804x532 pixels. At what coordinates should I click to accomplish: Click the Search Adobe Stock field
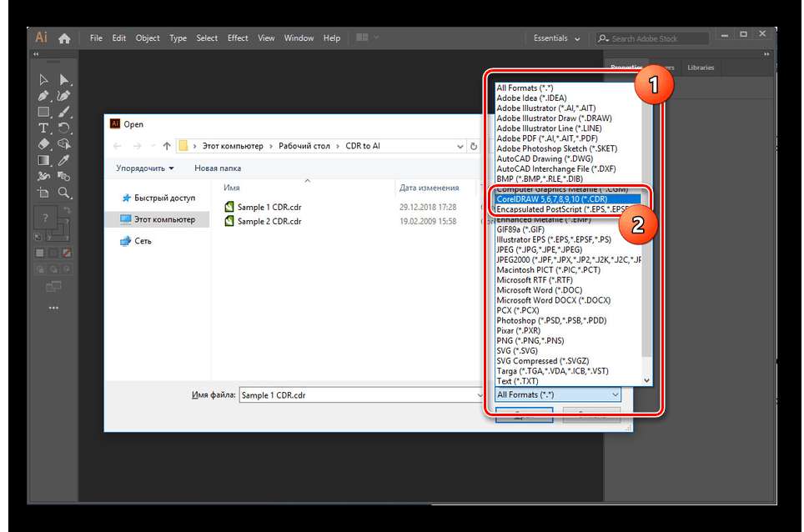(x=652, y=38)
